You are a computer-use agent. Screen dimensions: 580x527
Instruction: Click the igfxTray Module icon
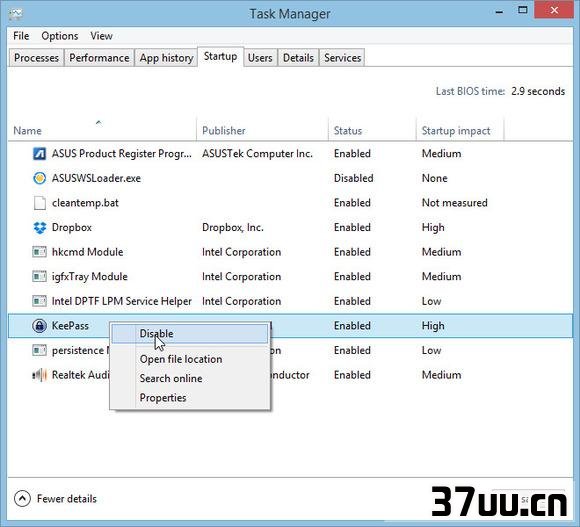pyautogui.click(x=40, y=277)
